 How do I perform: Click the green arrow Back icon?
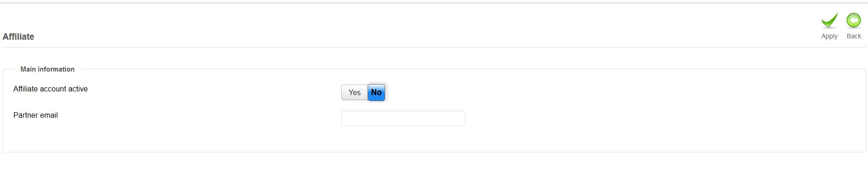pos(854,21)
